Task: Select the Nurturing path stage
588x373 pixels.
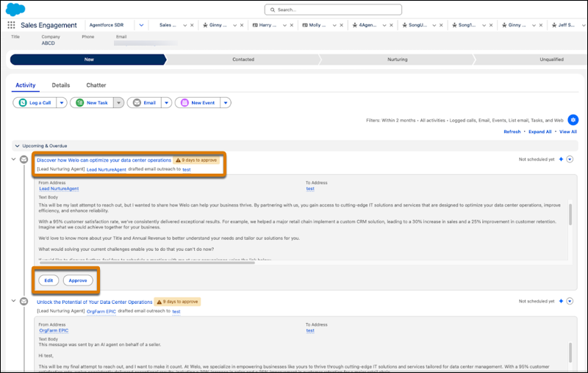Action: [397, 60]
